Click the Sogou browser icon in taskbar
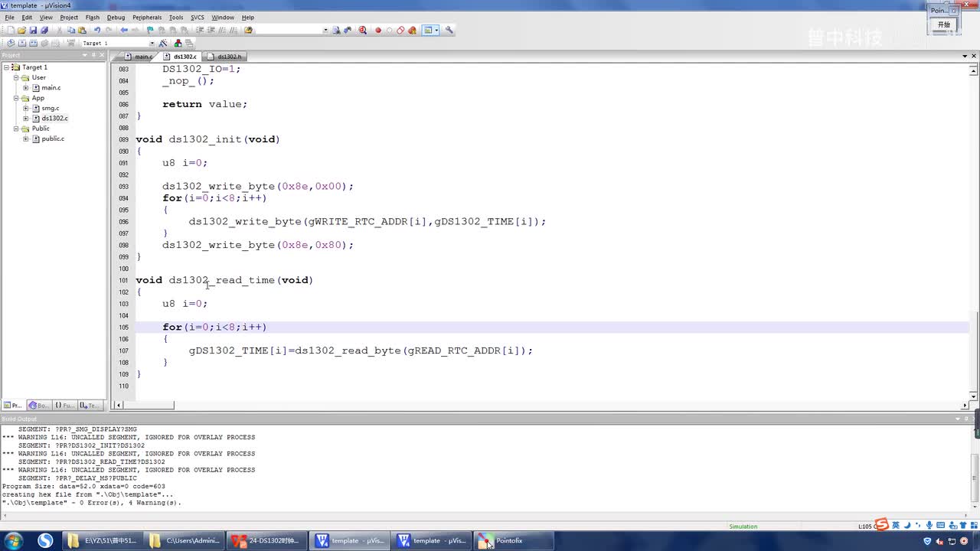 coord(45,540)
